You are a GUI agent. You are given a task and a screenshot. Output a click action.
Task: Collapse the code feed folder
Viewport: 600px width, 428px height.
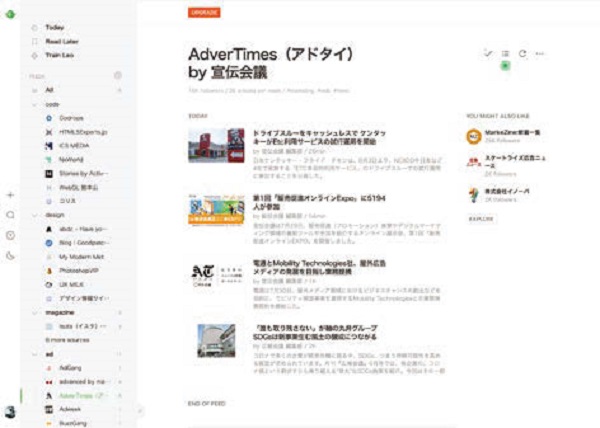tap(34, 104)
